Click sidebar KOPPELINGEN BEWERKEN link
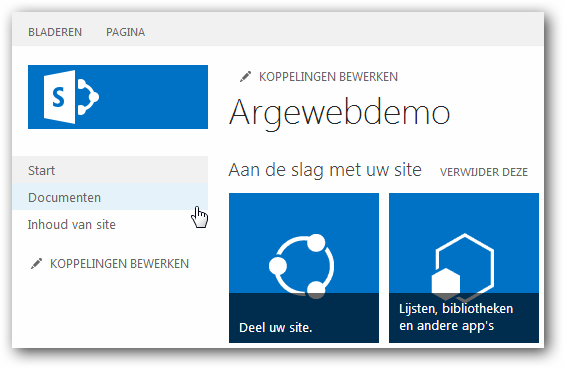Image resolution: width=564 pixels, height=368 pixels. 119,264
